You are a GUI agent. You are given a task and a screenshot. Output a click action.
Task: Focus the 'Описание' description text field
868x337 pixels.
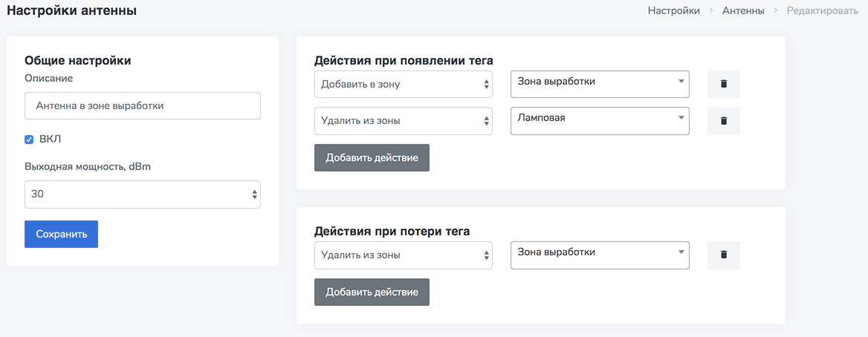click(143, 105)
